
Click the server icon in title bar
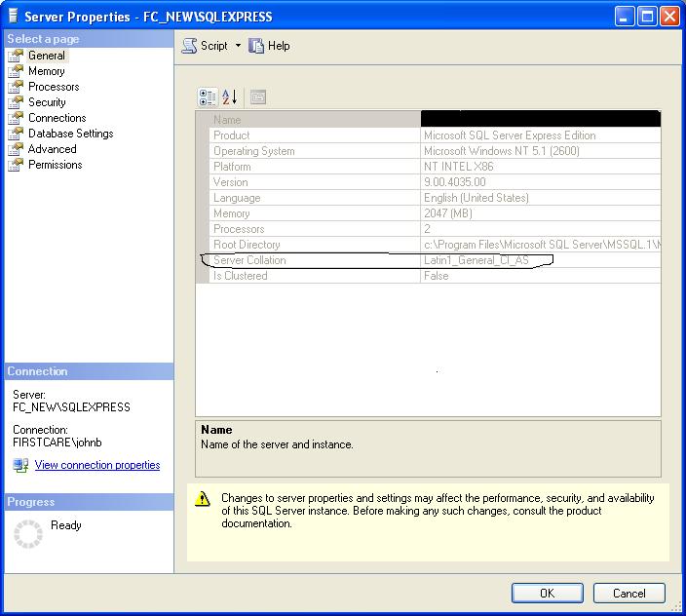(13, 17)
